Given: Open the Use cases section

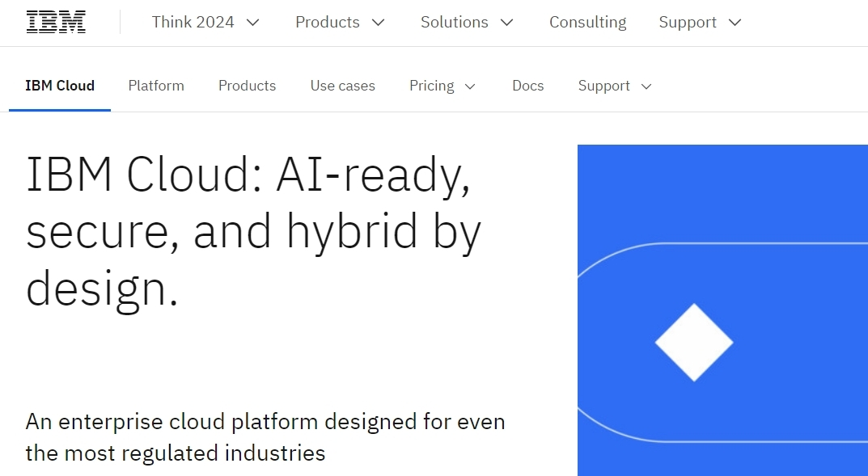Looking at the screenshot, I should [x=342, y=86].
